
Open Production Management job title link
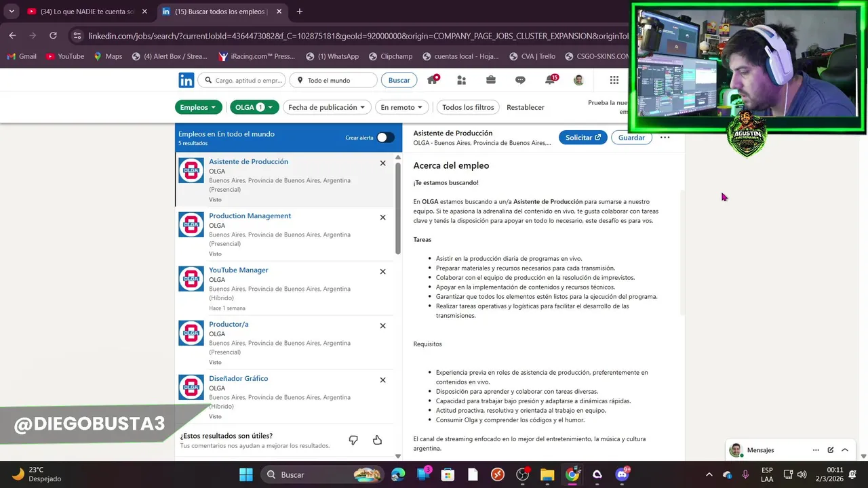click(250, 216)
